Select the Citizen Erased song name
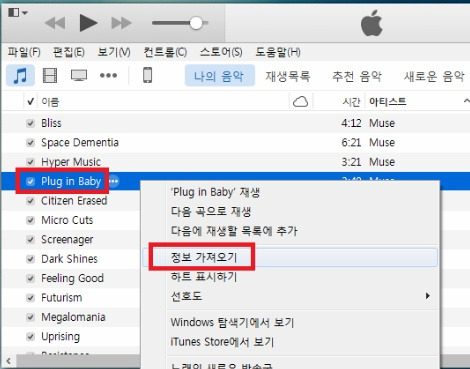470x369 pixels. (x=74, y=201)
